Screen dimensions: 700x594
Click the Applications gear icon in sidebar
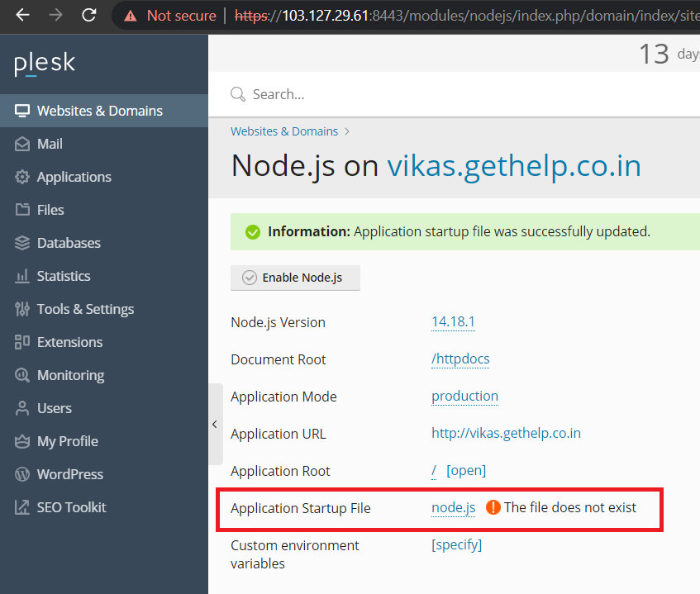point(22,177)
